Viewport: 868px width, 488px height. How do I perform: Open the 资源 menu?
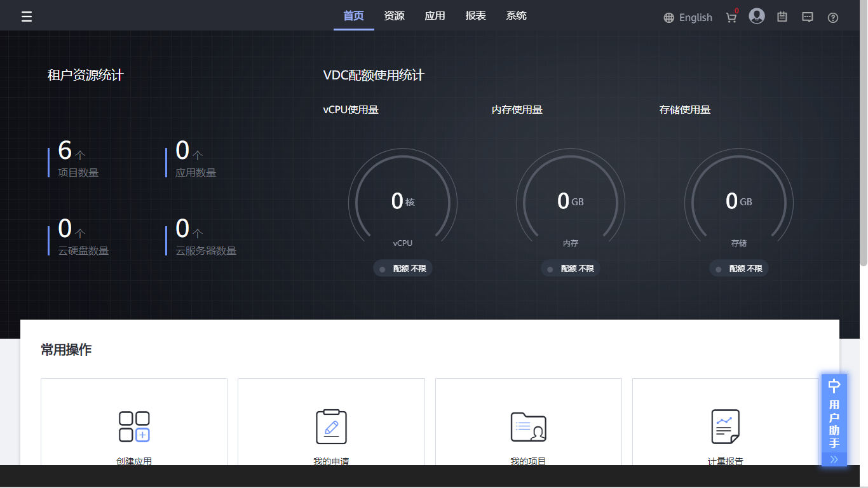pos(394,16)
